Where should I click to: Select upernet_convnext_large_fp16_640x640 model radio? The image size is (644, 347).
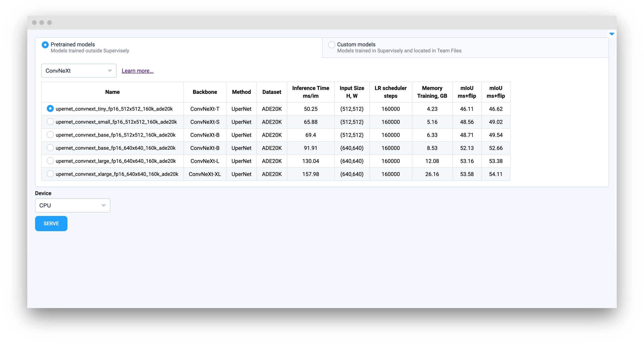[x=50, y=161]
